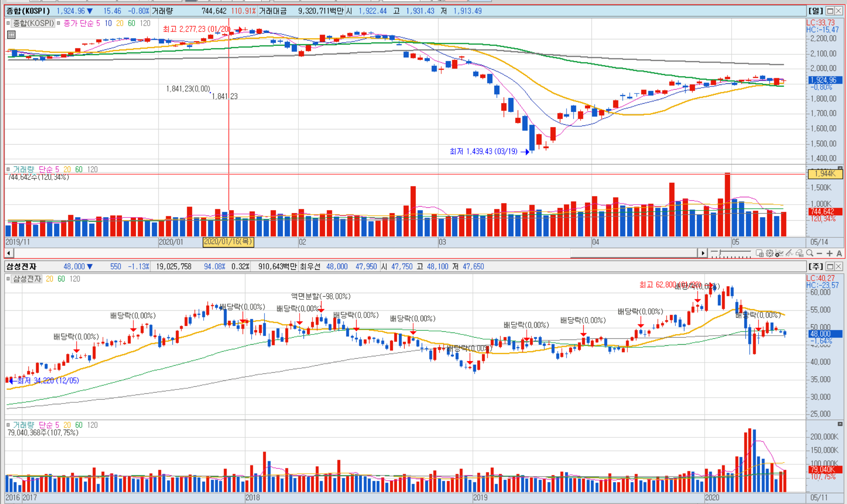This screenshot has width=847, height=504.
Task: Toggle square beside 삼성전자 chart label
Action: 8,279
